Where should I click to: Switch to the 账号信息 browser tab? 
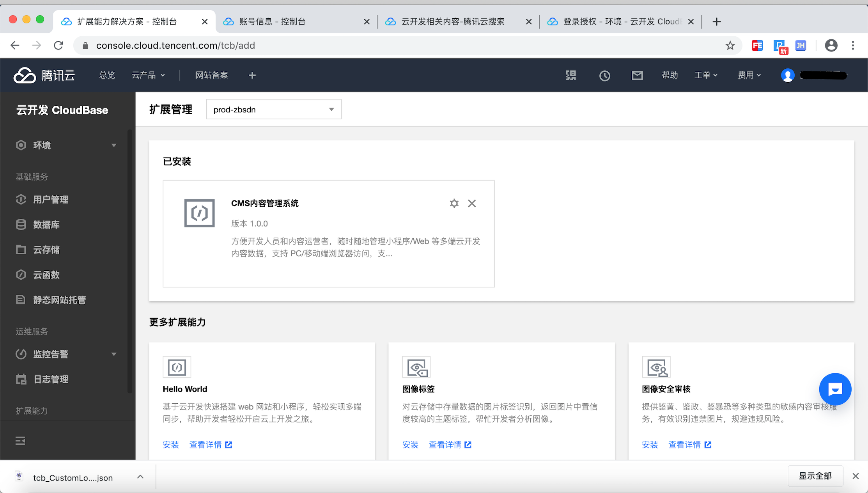(272, 22)
